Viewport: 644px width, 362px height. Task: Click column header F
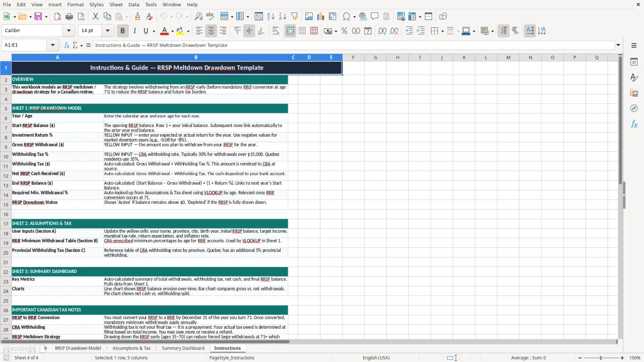pyautogui.click(x=353, y=57)
